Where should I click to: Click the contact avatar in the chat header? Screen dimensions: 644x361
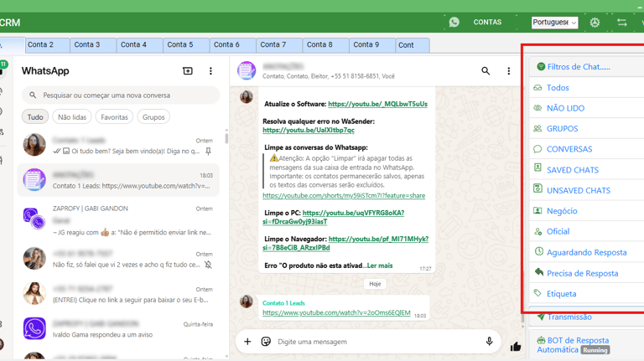click(247, 71)
